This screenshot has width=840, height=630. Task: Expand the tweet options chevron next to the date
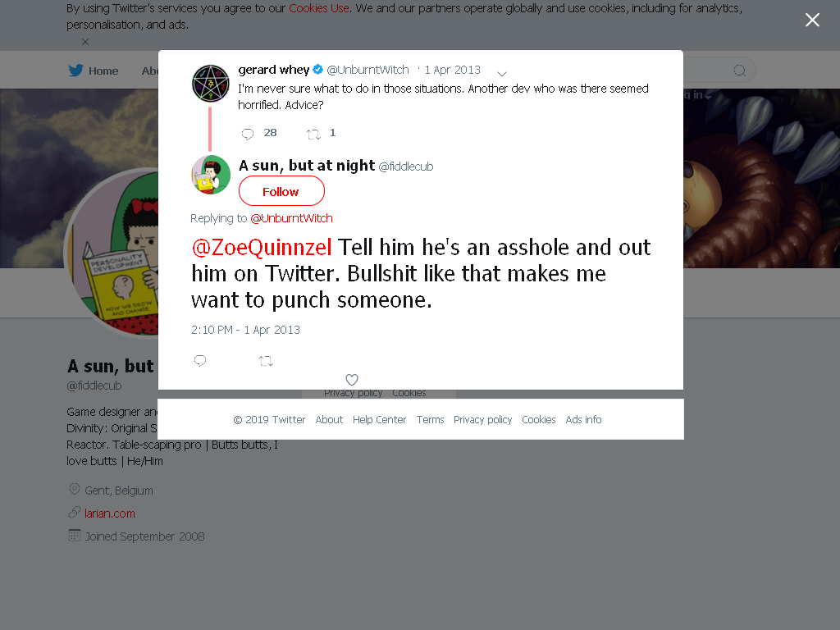[x=502, y=73]
